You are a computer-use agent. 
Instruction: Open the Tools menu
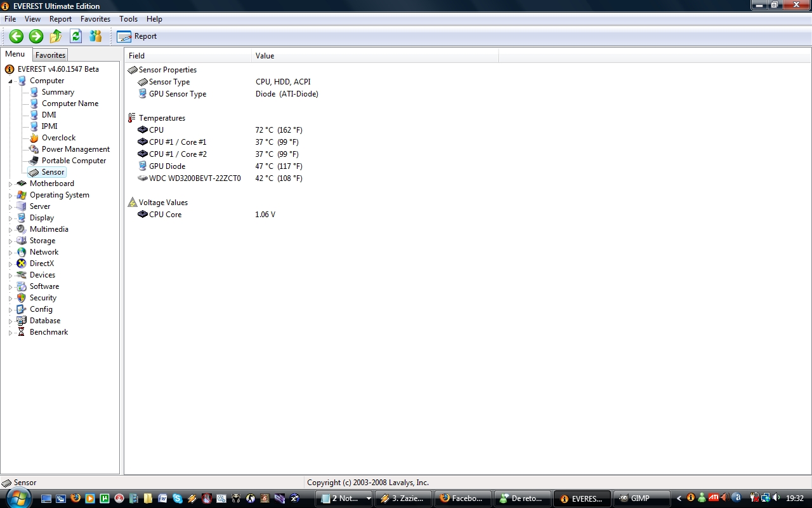(x=129, y=19)
